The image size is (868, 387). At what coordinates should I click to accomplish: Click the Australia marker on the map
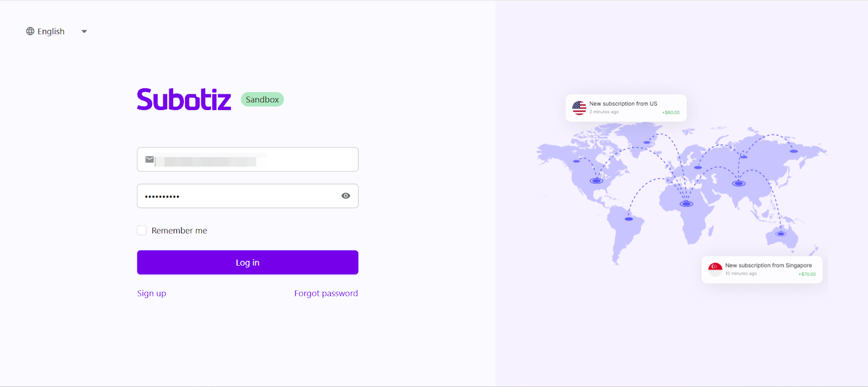pos(781,234)
